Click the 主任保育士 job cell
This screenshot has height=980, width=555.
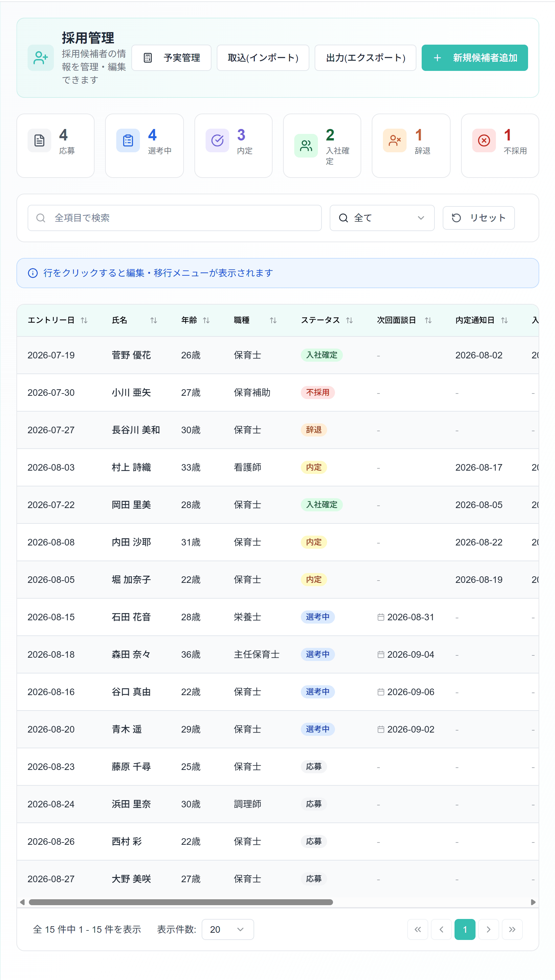pos(256,654)
